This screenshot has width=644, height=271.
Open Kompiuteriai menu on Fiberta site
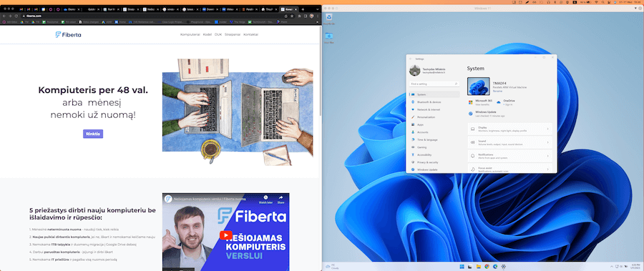(190, 35)
